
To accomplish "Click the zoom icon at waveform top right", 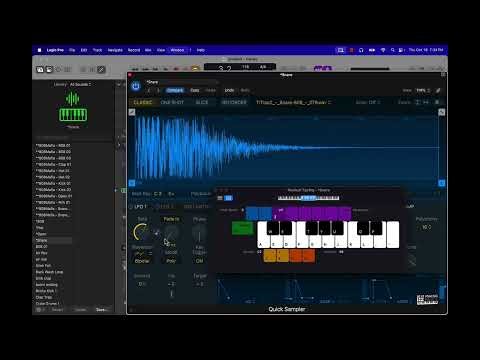I will click(x=442, y=112).
